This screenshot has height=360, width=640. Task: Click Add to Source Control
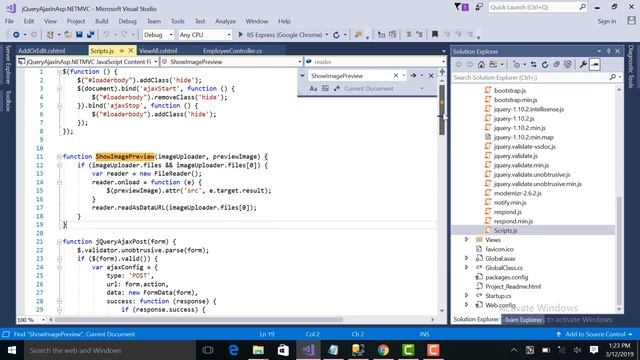pyautogui.click(x=595, y=334)
